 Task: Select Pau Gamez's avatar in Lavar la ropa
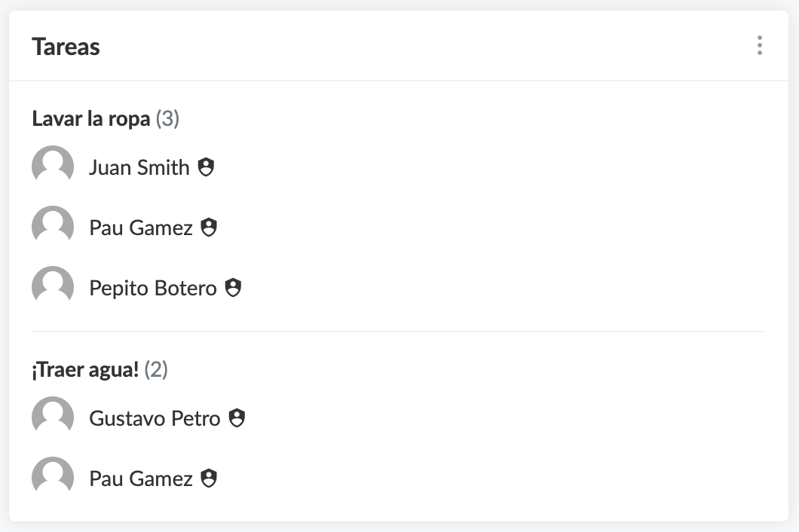tap(53, 227)
